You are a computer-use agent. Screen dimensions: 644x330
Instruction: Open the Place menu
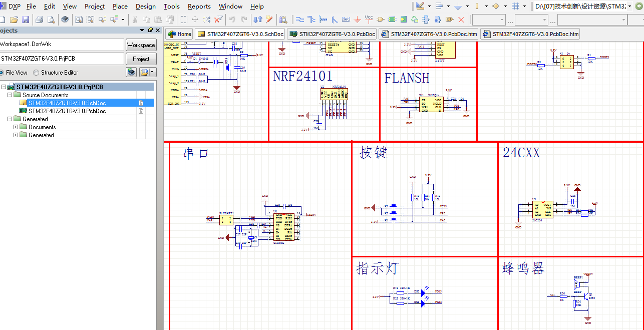[x=120, y=6]
